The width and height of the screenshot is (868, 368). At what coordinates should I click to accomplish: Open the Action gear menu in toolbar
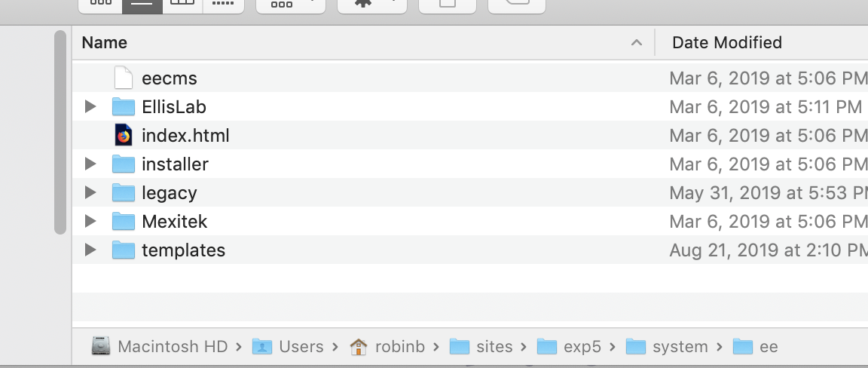click(x=372, y=5)
